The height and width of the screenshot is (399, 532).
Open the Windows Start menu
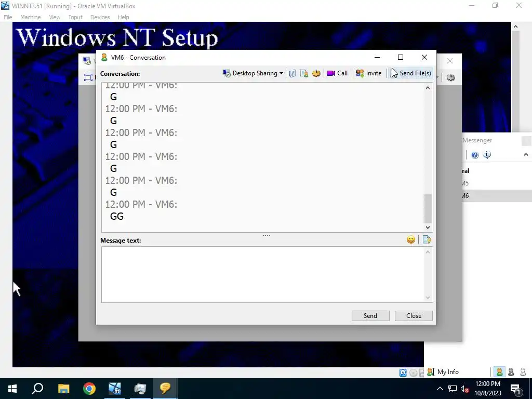(x=12, y=389)
